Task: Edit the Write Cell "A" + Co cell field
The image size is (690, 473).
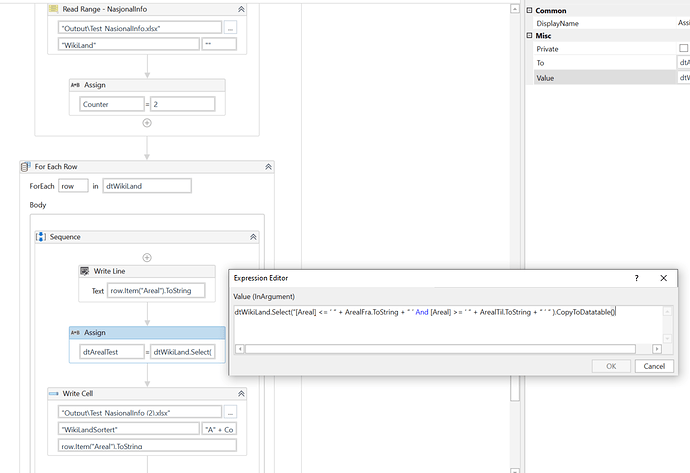Action: point(219,429)
